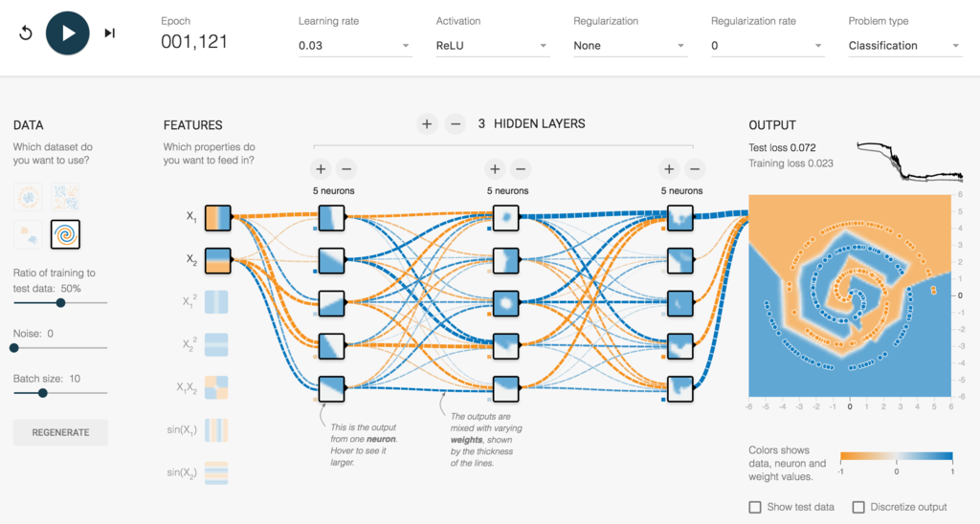The width and height of the screenshot is (980, 524).
Task: Adjust the Noise slider handle
Action: [x=14, y=348]
